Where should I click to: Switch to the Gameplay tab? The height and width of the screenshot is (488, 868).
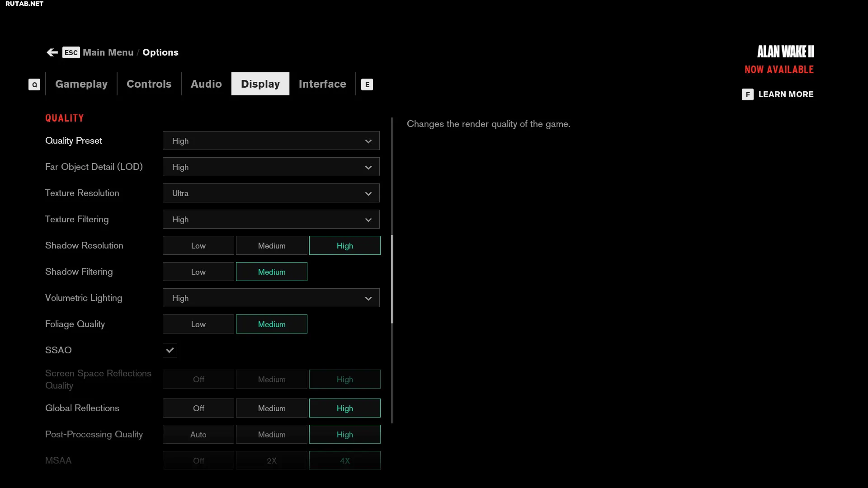click(x=81, y=84)
